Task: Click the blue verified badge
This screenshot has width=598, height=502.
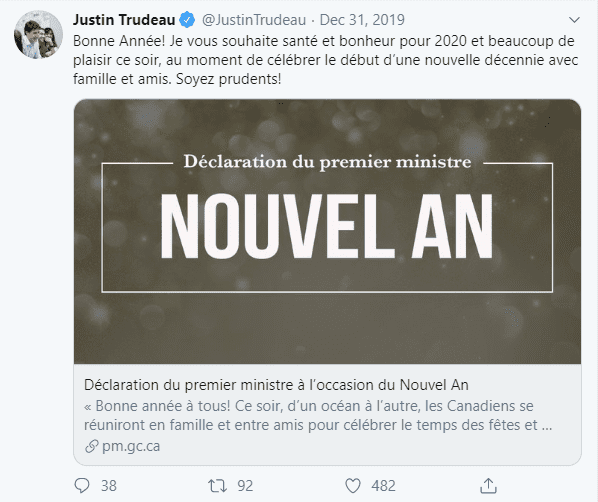Action: click(187, 20)
